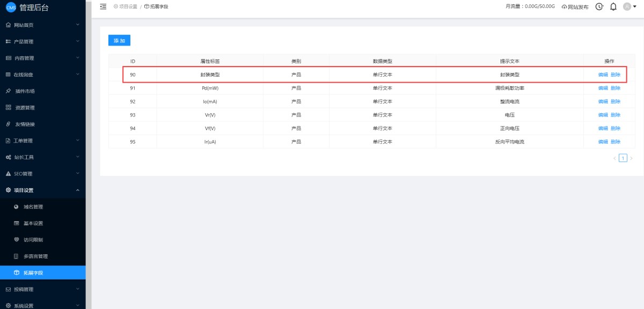
Task: Click the home icon for 网站首页
Action: (8, 25)
